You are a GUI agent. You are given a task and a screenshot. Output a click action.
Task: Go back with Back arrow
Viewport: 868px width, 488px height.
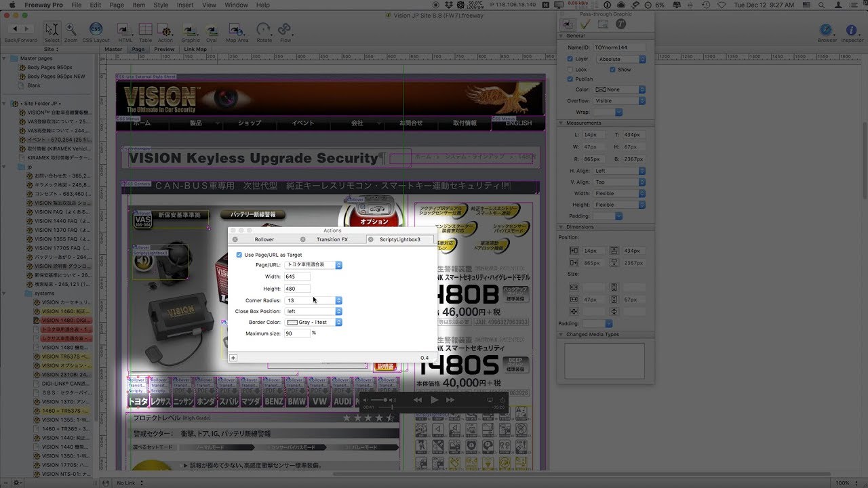click(15, 29)
